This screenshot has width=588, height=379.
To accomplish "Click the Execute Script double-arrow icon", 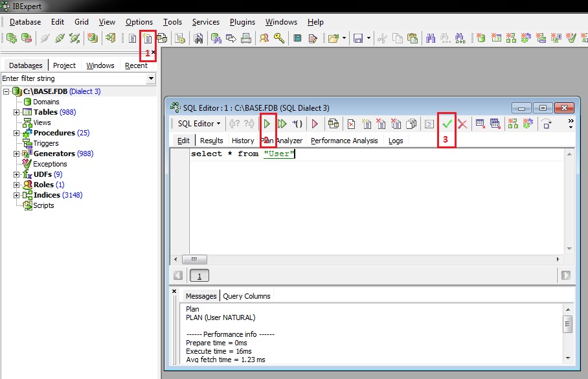I will [282, 124].
